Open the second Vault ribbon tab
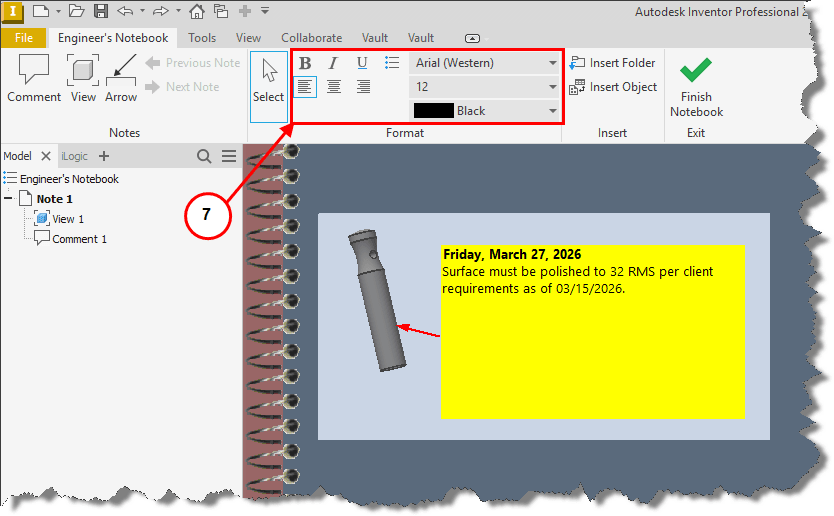The image size is (834, 516). coord(421,38)
